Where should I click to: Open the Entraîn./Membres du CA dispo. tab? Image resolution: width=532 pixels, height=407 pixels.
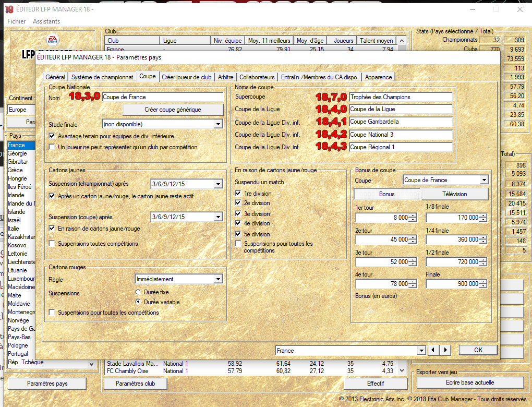pyautogui.click(x=320, y=77)
